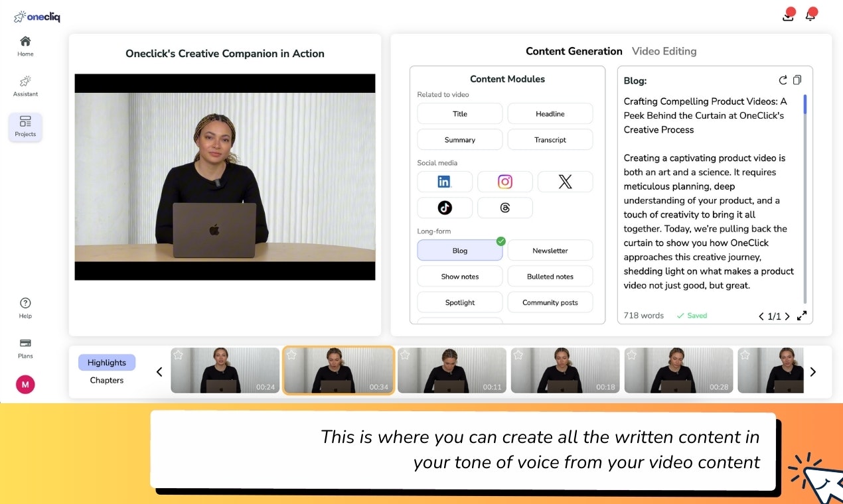The image size is (843, 504).
Task: Expand the blog panel to fullscreen
Action: click(802, 316)
